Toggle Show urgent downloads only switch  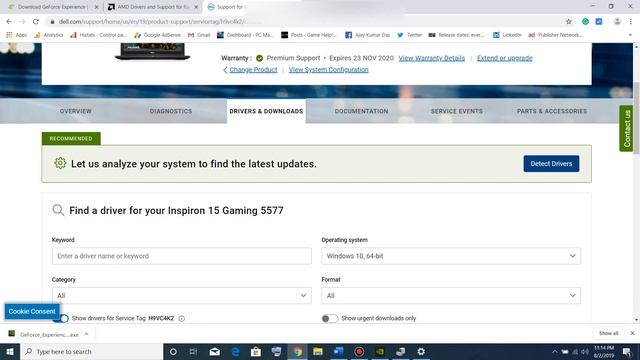pyautogui.click(x=329, y=318)
